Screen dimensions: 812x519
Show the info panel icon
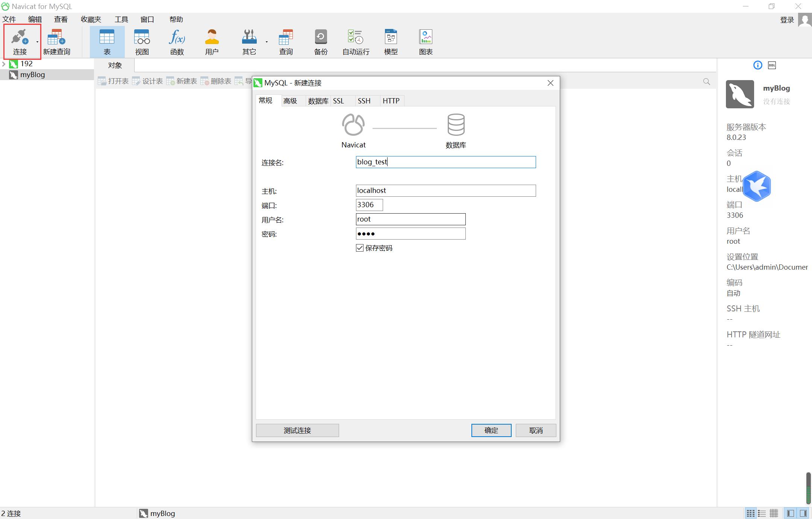point(757,65)
